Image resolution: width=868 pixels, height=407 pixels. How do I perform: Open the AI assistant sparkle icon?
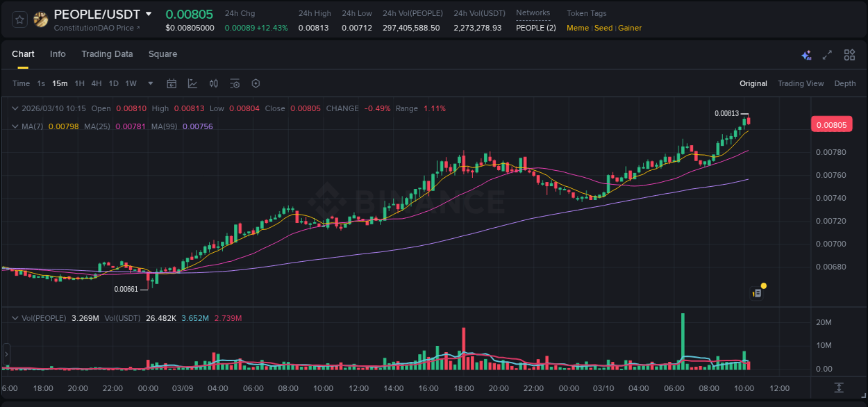tap(806, 54)
